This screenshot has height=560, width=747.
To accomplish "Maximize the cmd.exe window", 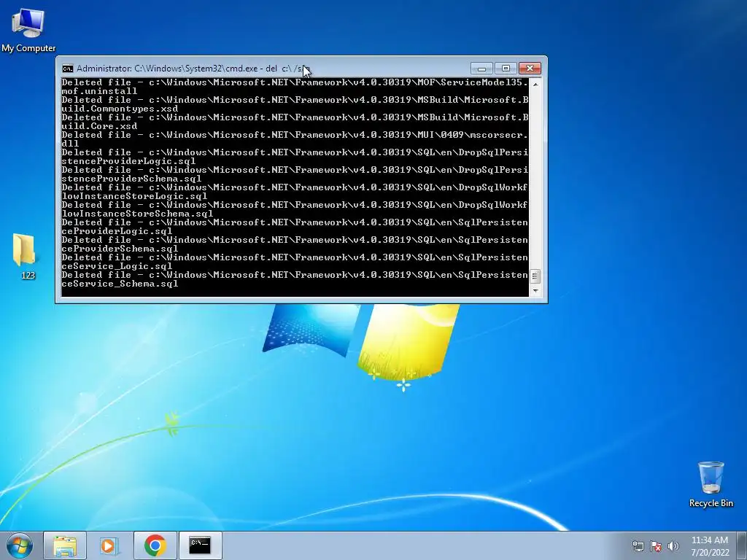I will 506,69.
